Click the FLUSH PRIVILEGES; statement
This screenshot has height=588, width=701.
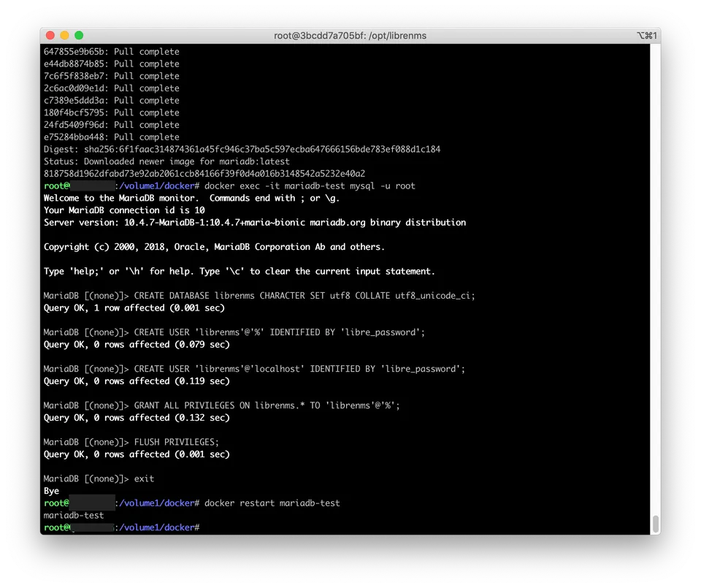click(177, 442)
